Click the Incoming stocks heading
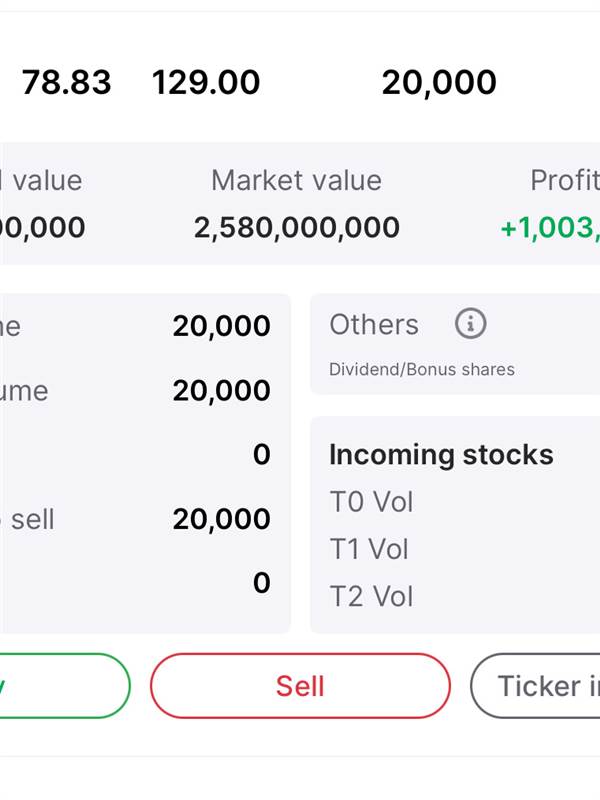600x800 pixels. pos(441,455)
